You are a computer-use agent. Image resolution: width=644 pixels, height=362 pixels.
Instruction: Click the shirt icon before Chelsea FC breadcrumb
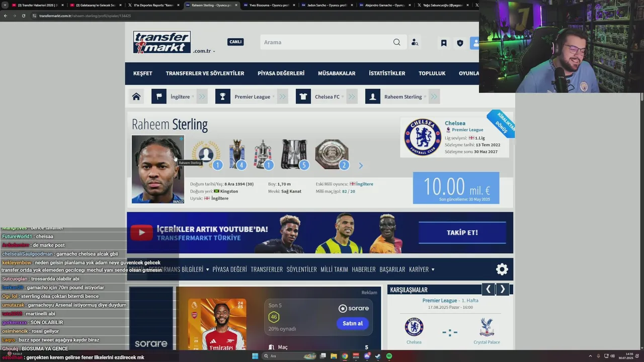point(303,97)
